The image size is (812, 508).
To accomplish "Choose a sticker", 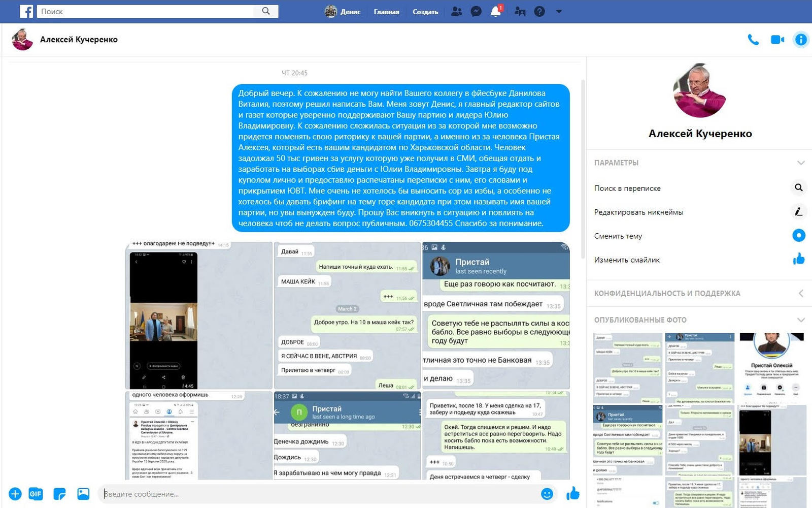I will (x=59, y=494).
